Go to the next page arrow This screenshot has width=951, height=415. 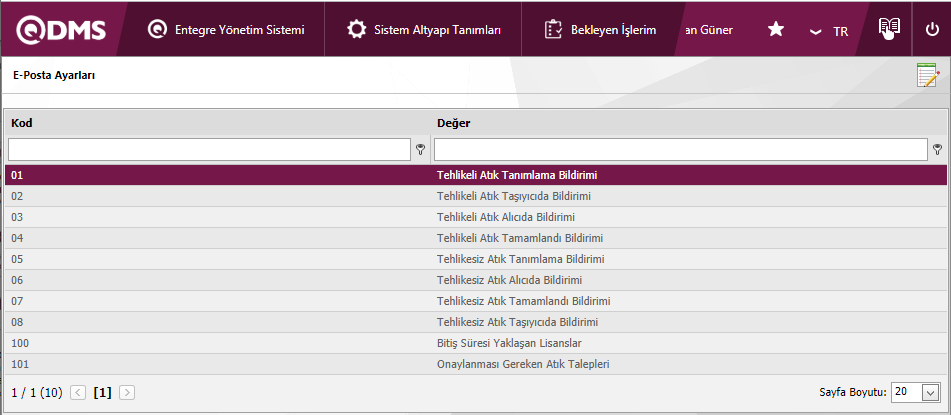point(127,392)
